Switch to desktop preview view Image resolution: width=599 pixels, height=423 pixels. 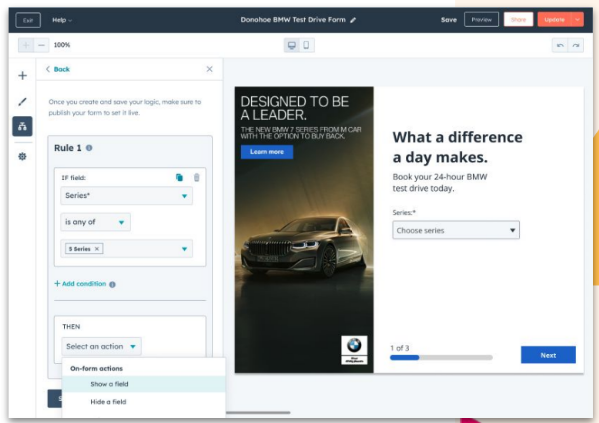[x=291, y=45]
